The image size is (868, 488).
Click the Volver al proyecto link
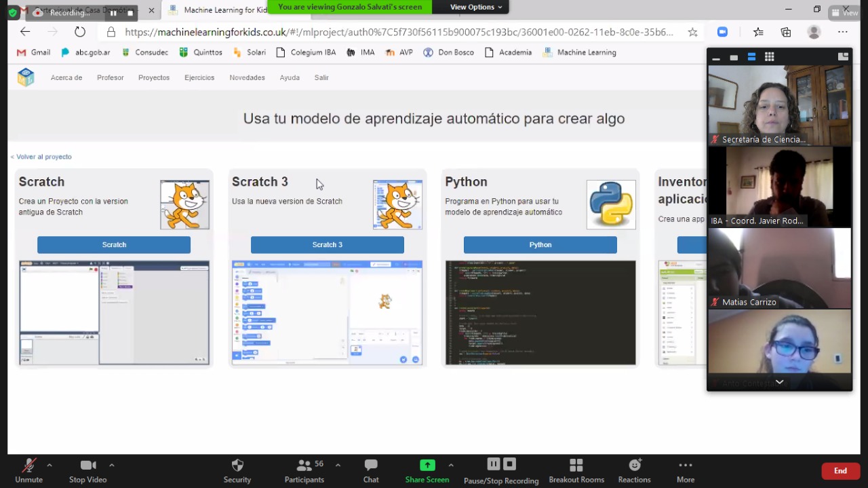click(41, 157)
